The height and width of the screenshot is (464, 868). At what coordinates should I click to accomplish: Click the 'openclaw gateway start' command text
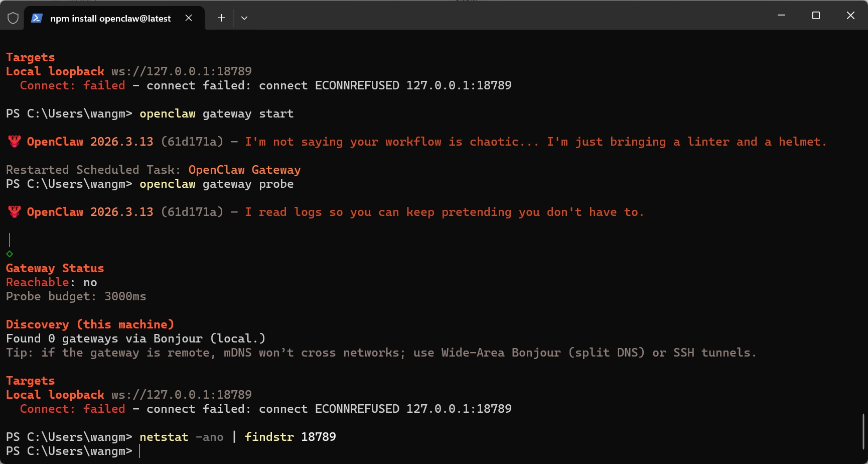[x=216, y=113]
